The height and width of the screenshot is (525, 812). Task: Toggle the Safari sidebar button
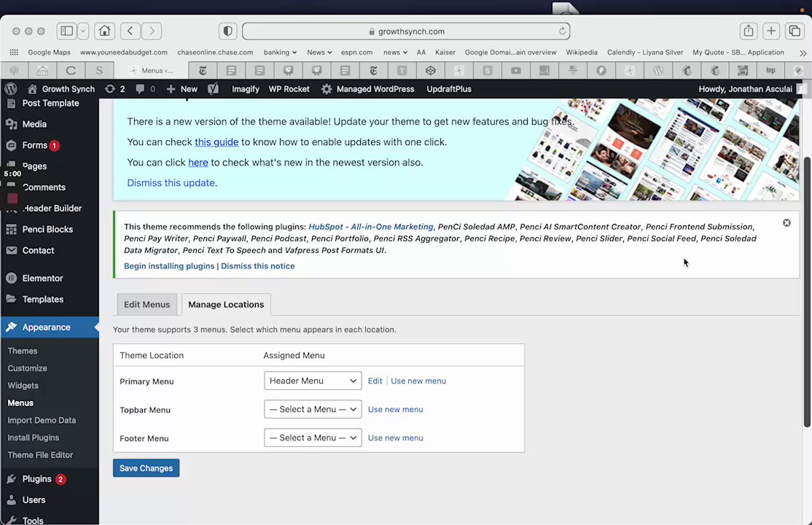click(x=67, y=31)
